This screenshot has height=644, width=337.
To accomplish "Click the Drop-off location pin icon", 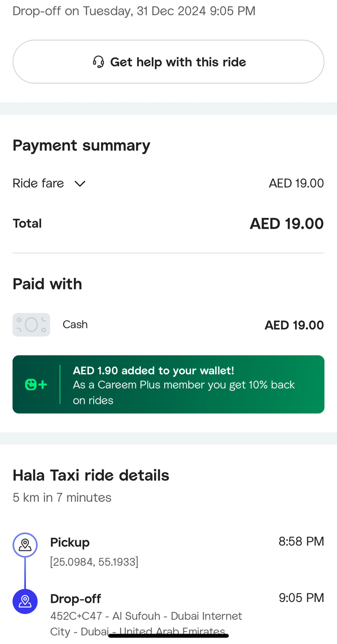I will tap(25, 601).
